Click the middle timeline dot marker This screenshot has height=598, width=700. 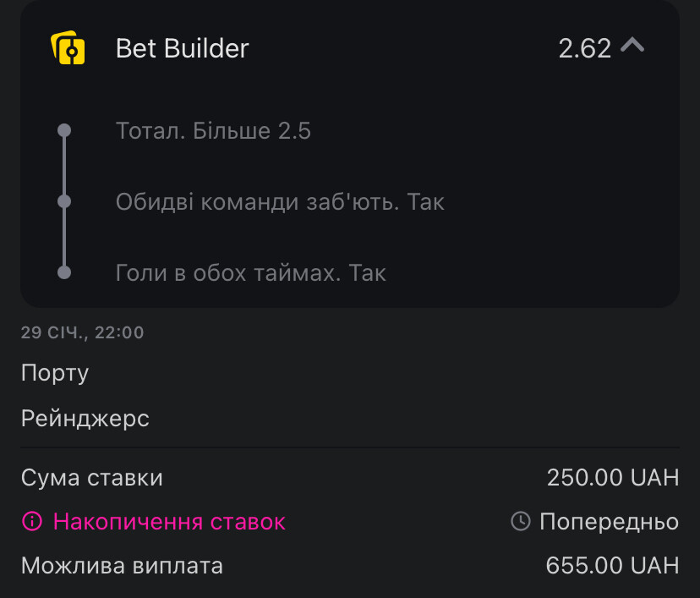click(x=64, y=202)
